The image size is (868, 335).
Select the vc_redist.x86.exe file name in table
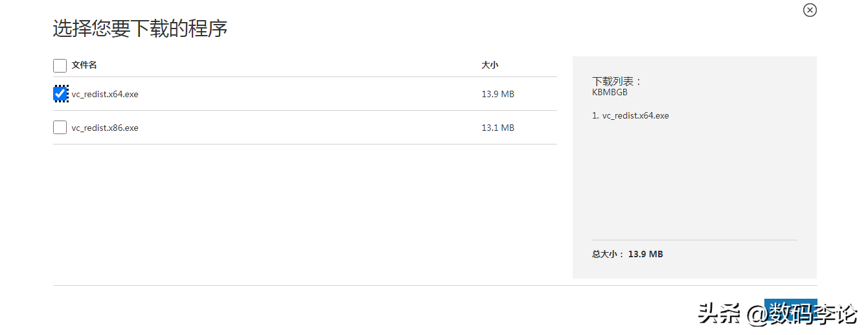[x=105, y=128]
